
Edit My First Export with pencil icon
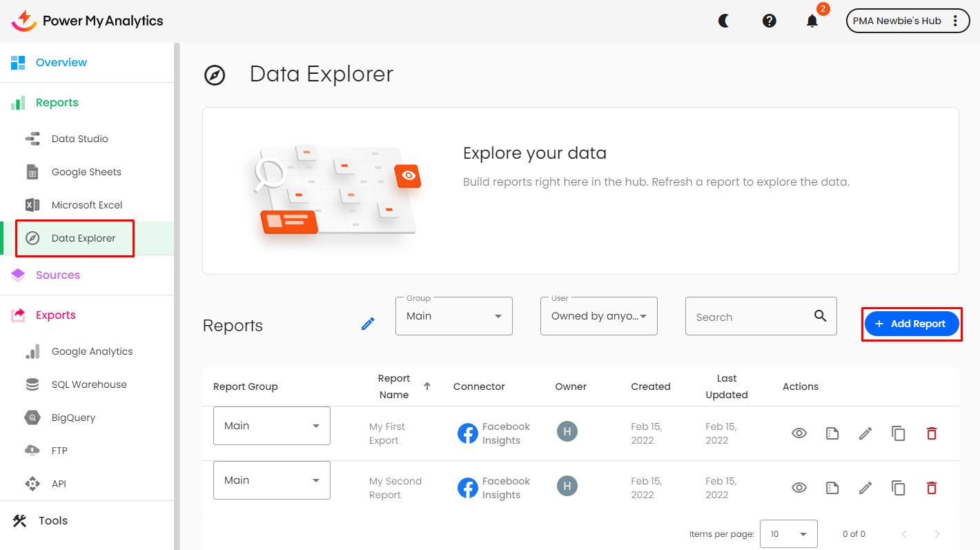click(865, 433)
